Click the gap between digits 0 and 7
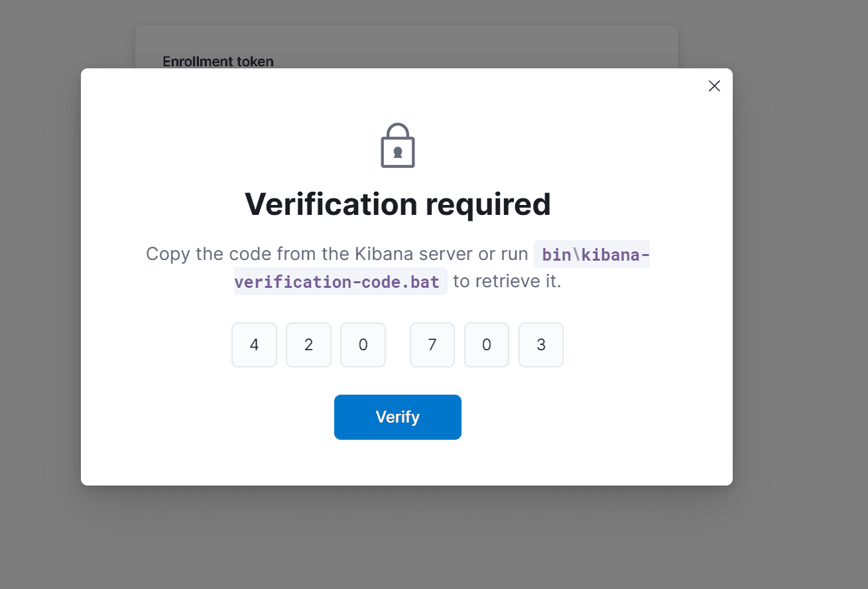868x589 pixels. [x=398, y=345]
